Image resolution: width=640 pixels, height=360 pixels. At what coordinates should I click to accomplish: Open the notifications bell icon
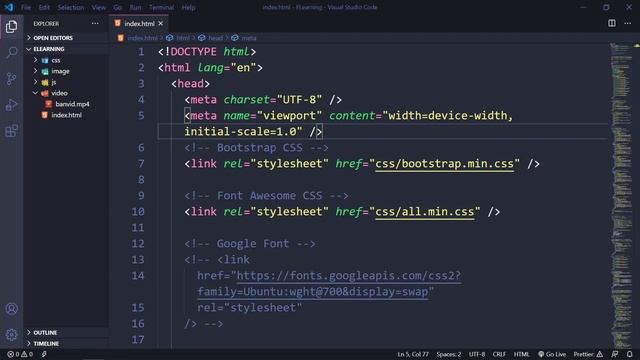point(629,354)
